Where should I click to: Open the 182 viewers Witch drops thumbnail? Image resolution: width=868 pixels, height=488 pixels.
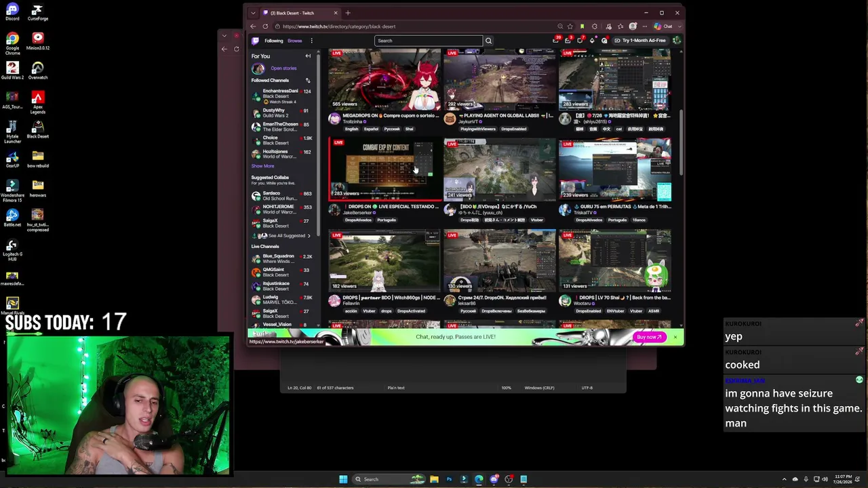tap(384, 260)
